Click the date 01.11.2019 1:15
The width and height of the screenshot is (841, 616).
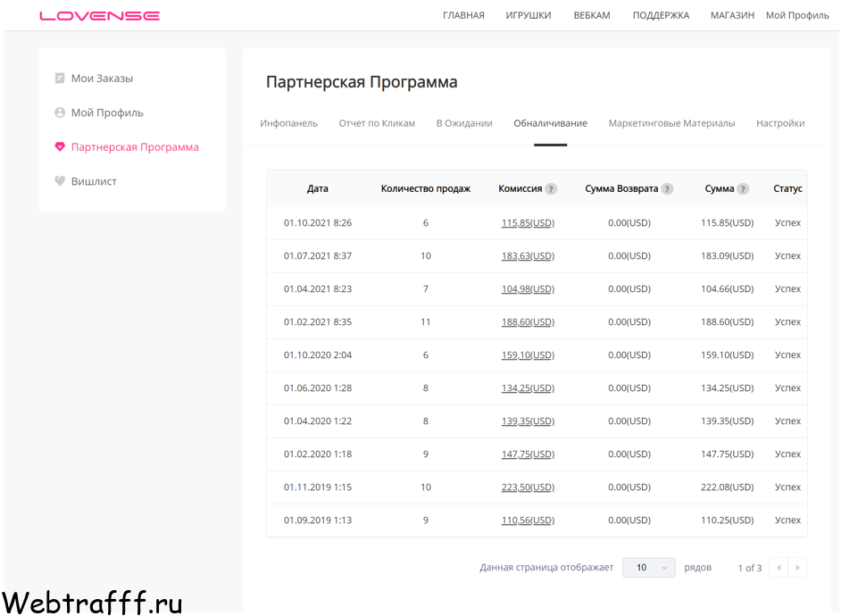(318, 487)
